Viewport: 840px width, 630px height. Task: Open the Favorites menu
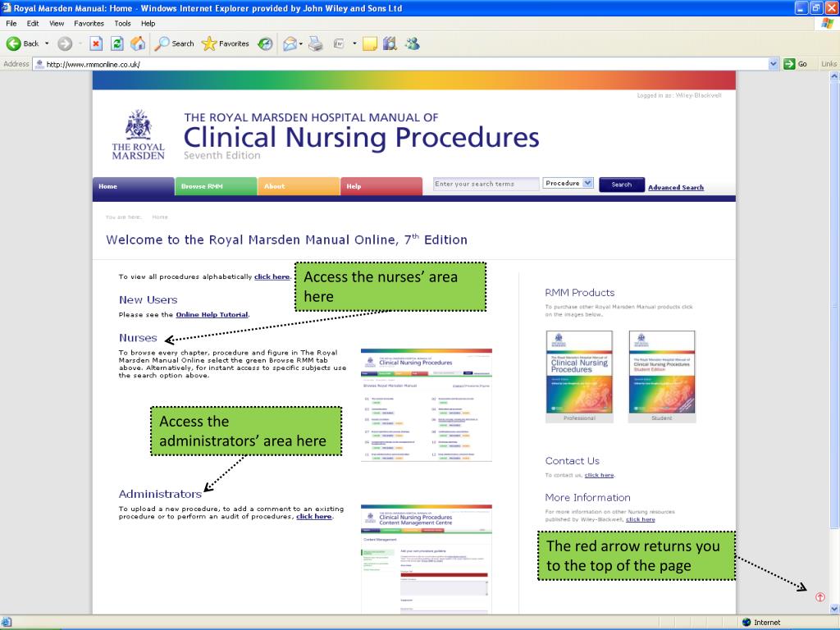coord(89,23)
